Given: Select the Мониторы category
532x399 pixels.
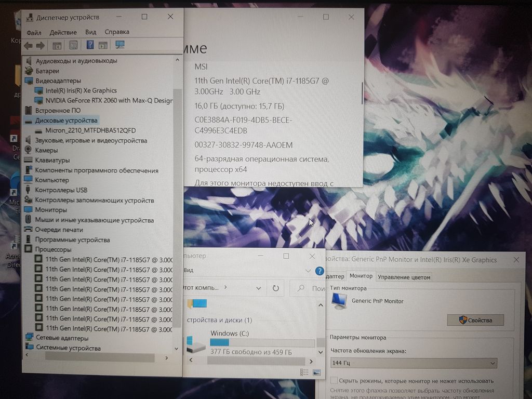Looking at the screenshot, I should pyautogui.click(x=51, y=210).
